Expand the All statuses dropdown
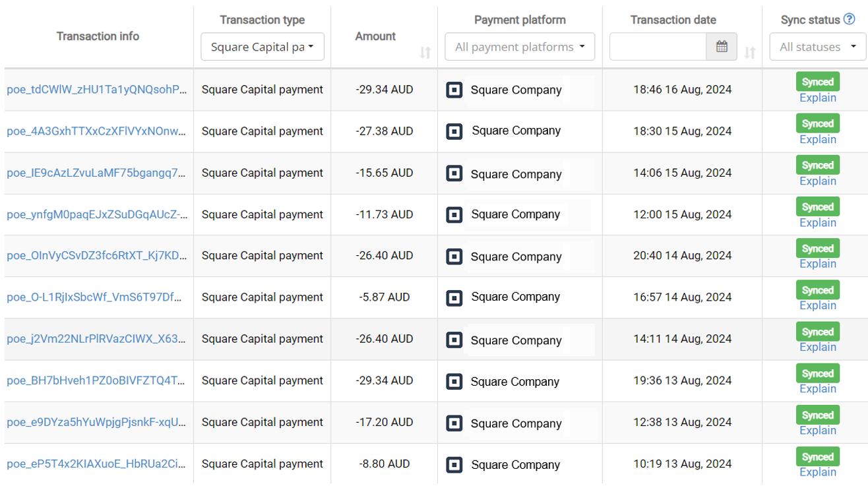868x488 pixels. pos(817,46)
